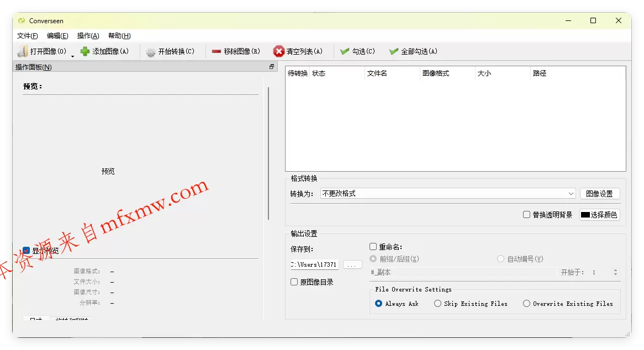Undock the 操作面板 panel with the float icon
The width and height of the screenshot is (644, 350).
click(272, 67)
